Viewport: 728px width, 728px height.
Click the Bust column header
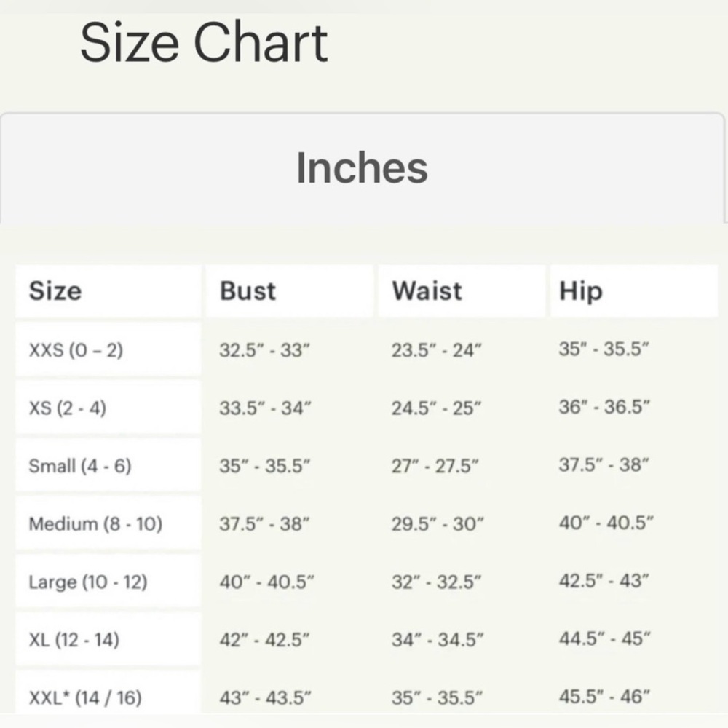[x=248, y=291]
